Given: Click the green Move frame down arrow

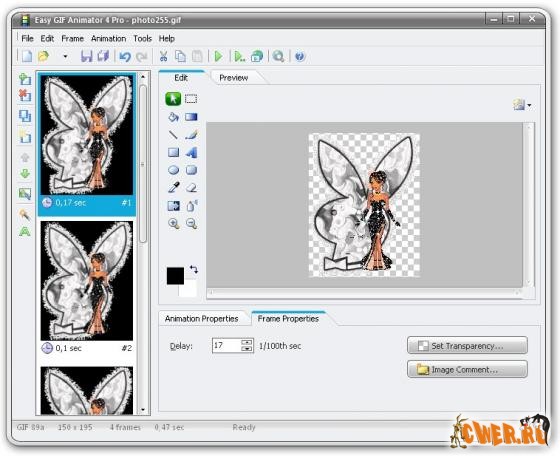Looking at the screenshot, I should point(25,174).
